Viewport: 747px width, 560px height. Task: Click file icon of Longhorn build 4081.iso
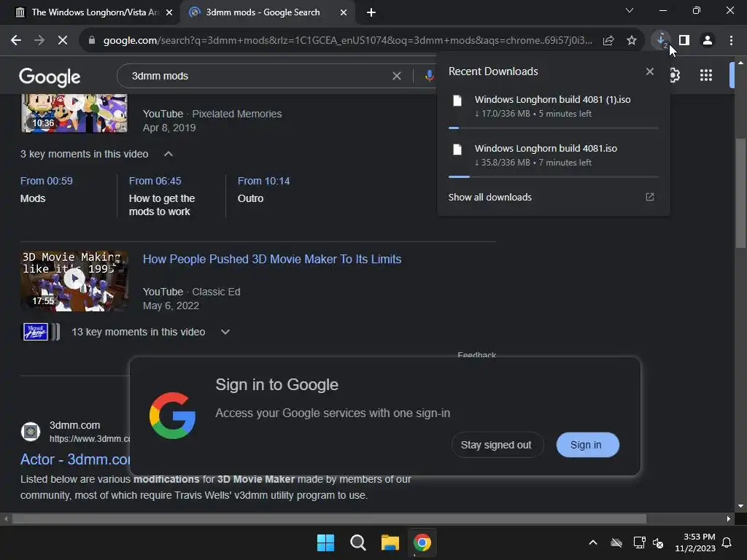(457, 149)
